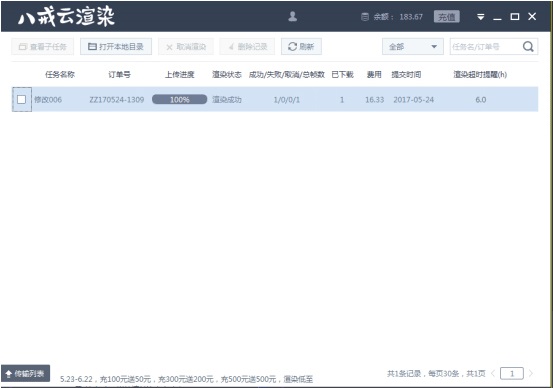Select task name cell 修改006

[x=48, y=100]
